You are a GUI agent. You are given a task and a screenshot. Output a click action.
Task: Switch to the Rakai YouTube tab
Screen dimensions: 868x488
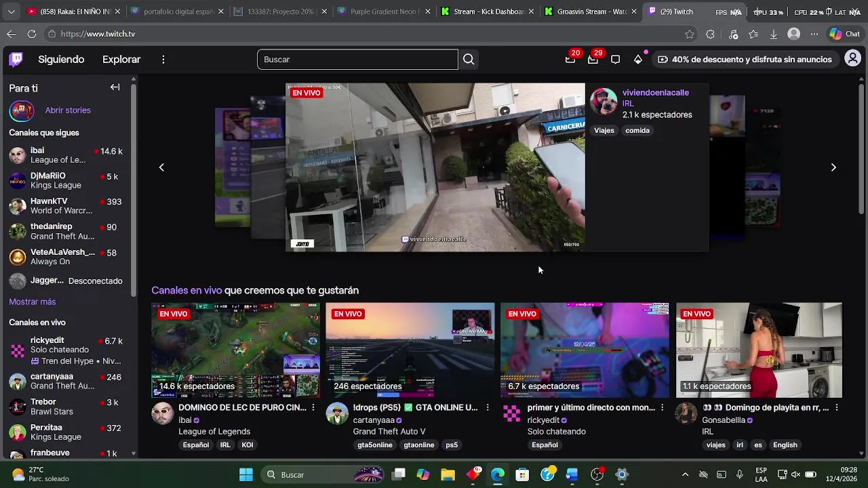click(x=73, y=12)
